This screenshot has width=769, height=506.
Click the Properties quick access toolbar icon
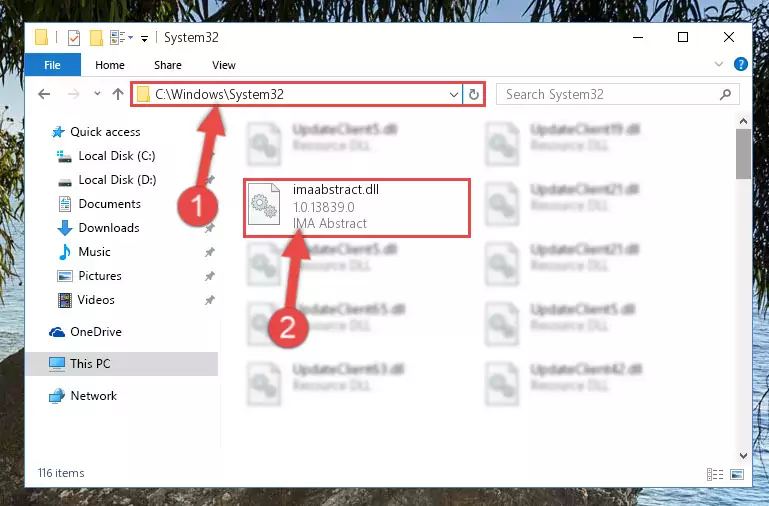pos(74,37)
